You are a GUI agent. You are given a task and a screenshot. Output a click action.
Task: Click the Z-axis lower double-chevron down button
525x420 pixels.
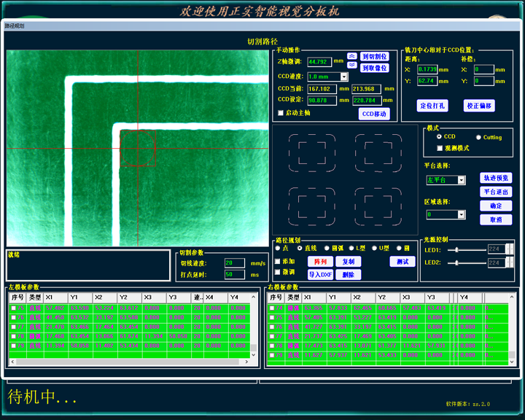tap(351, 65)
